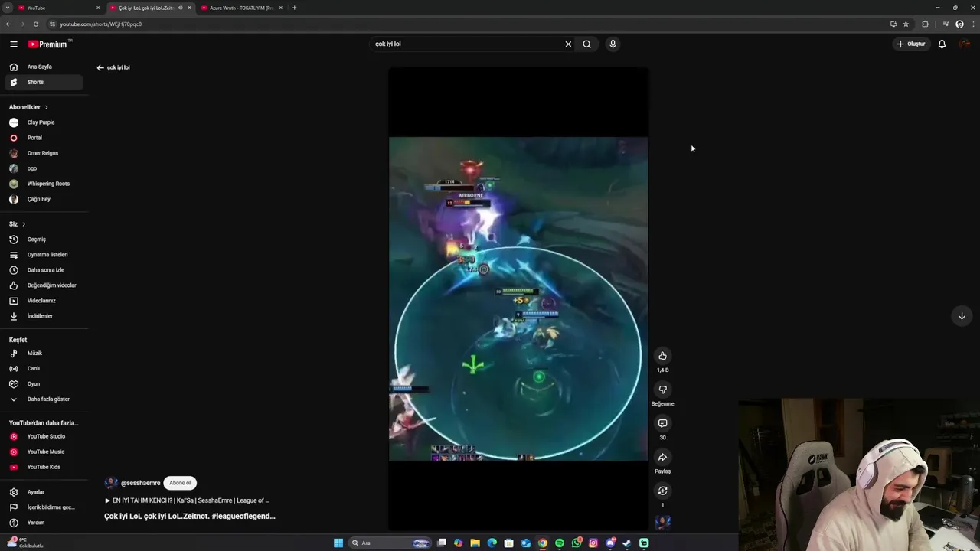
Task: Close the Azure Wrath tab
Action: [x=281, y=8]
